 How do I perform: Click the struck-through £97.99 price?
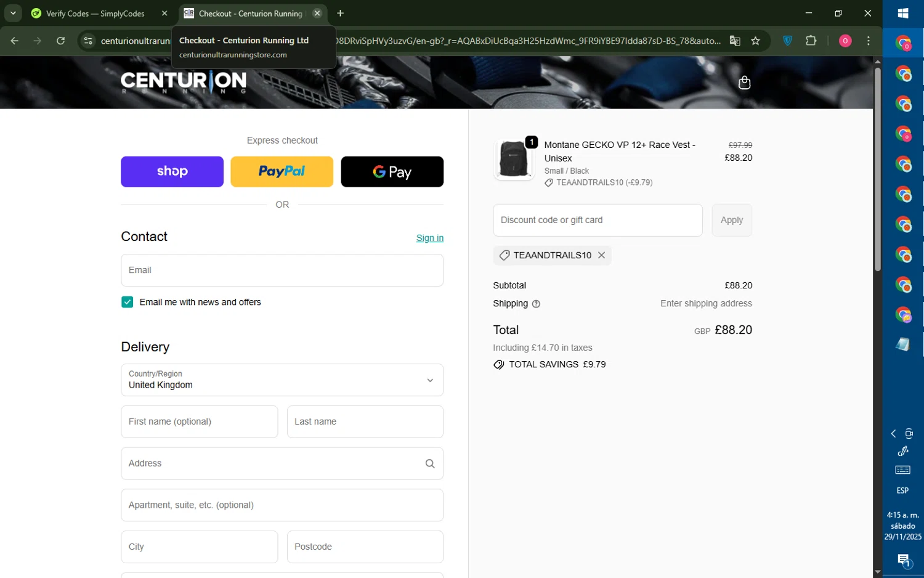click(x=740, y=145)
